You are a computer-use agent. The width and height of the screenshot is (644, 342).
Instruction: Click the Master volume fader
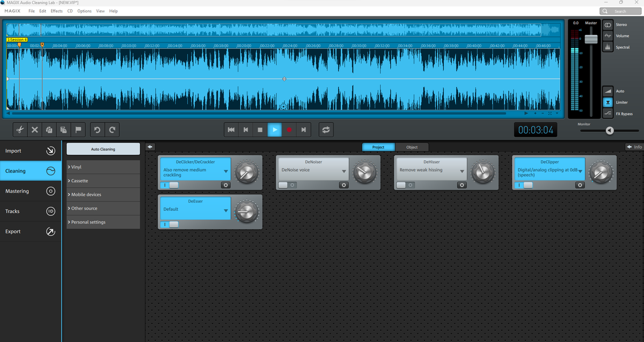[591, 39]
